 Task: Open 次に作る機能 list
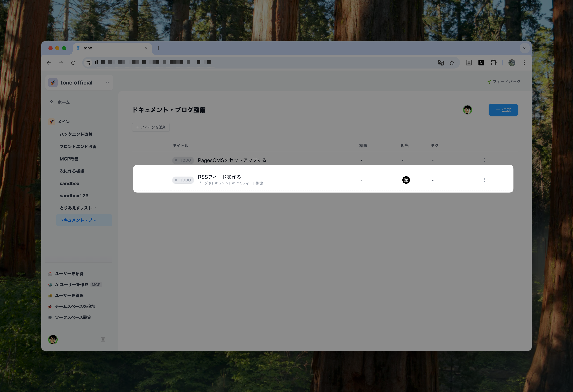(x=72, y=171)
